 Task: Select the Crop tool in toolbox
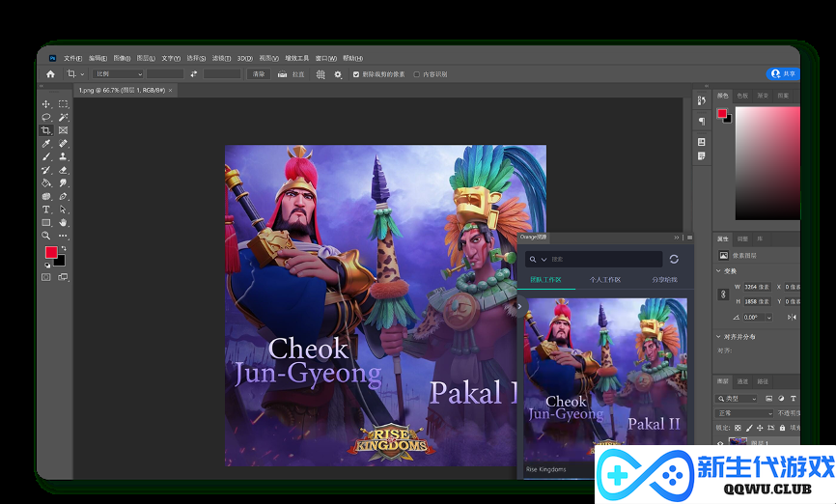tap(46, 130)
